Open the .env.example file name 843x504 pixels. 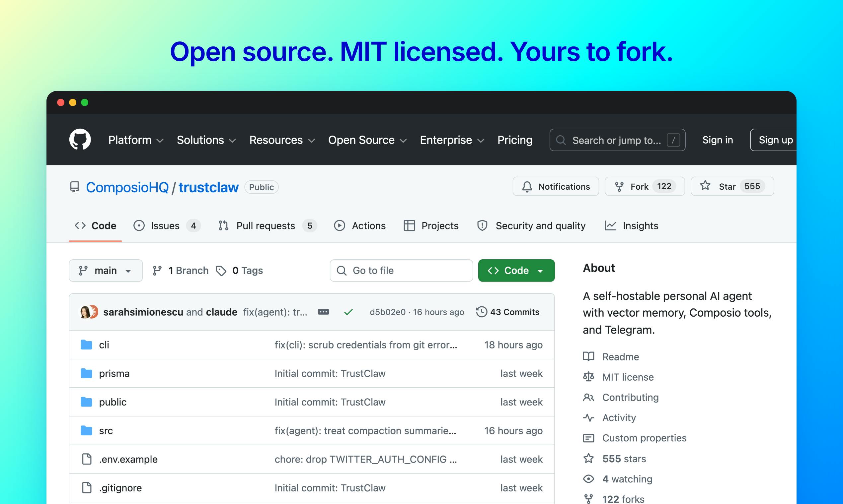[x=128, y=459]
